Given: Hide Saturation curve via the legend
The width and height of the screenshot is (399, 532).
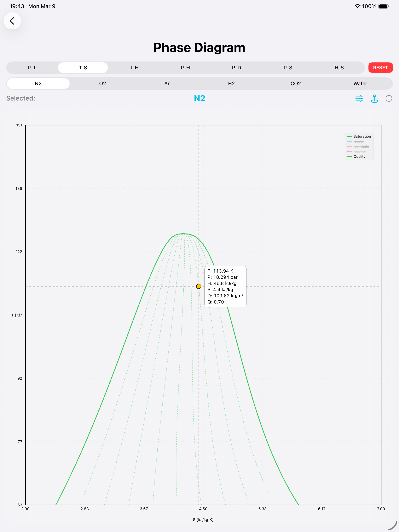Looking at the screenshot, I should [x=362, y=136].
